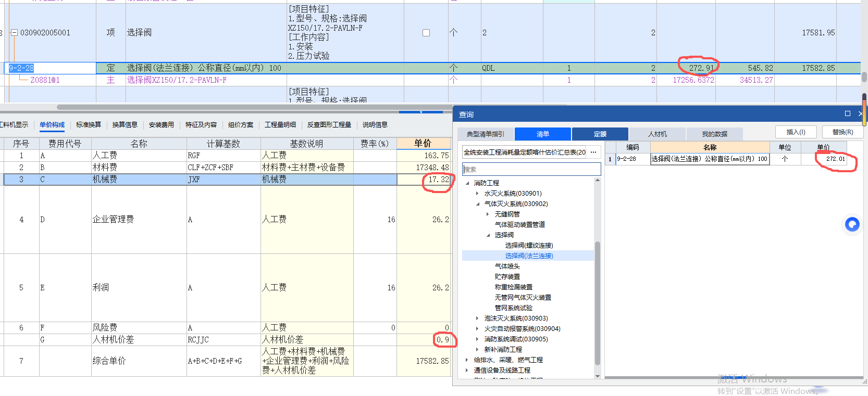The image size is (868, 396).
Task: Open 典型清单指引 tab in query dialog
Action: 486,134
